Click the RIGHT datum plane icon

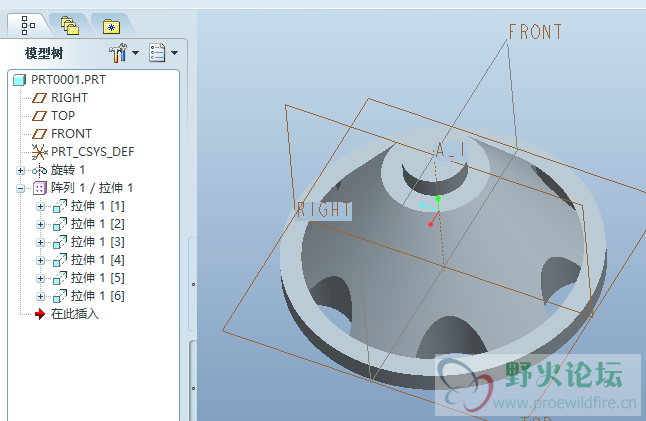tap(40, 98)
